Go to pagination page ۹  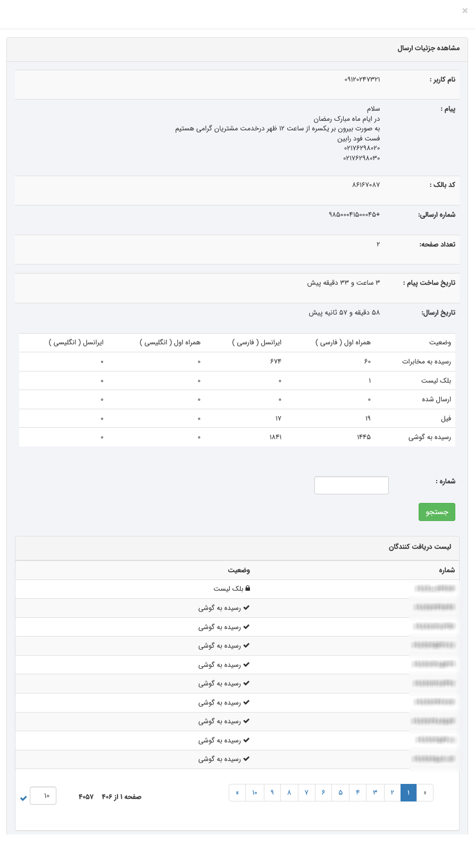(272, 792)
